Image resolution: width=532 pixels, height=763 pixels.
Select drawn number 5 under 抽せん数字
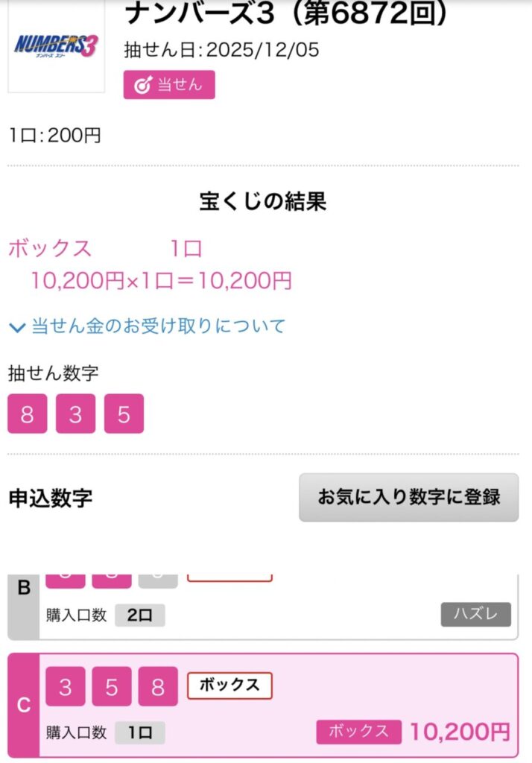124,414
